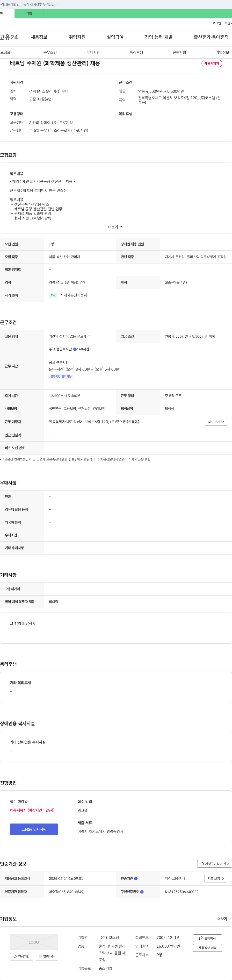Click the 고용24 logo
232x980 pixels.
pyautogui.click(x=9, y=37)
